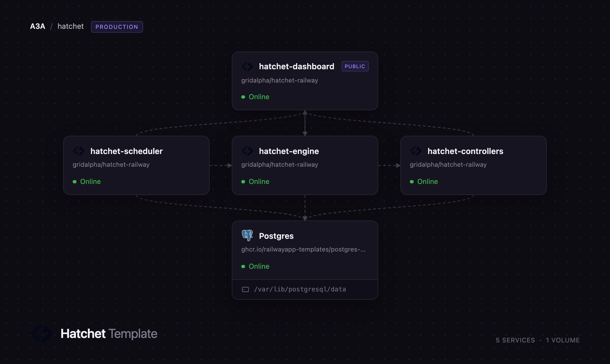Select the hatchet-controllers service title
Image resolution: width=610 pixels, height=364 pixels.
tap(466, 151)
